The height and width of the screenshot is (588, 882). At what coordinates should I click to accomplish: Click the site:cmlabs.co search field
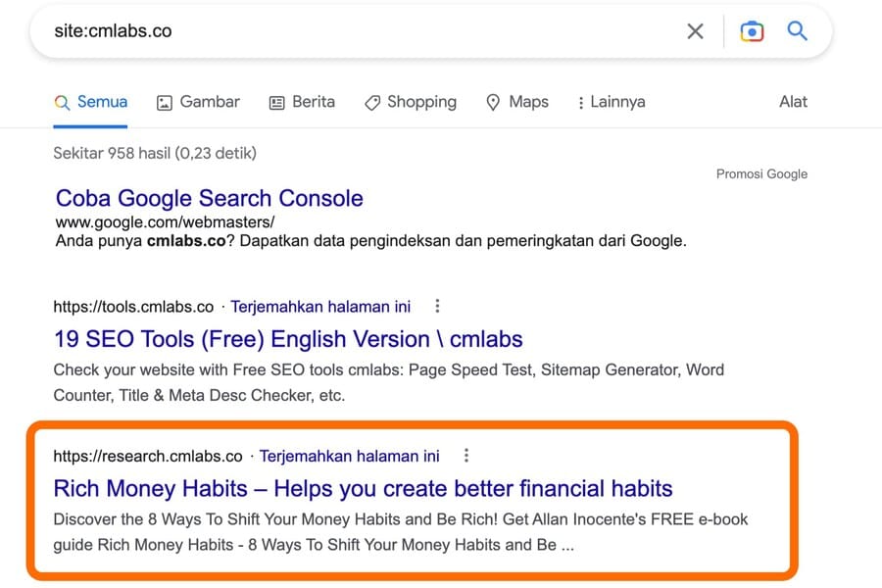click(x=353, y=31)
